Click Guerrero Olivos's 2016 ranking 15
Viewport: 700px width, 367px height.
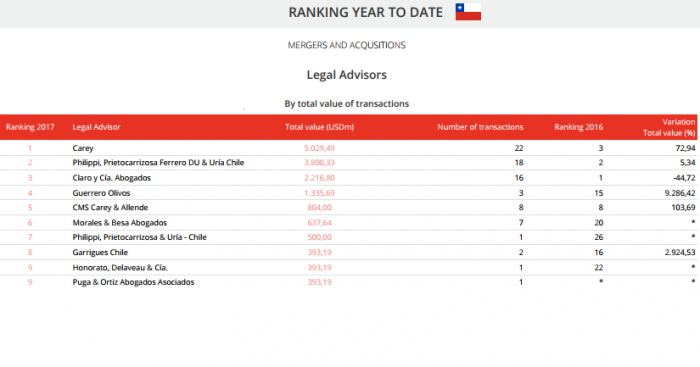click(x=599, y=193)
